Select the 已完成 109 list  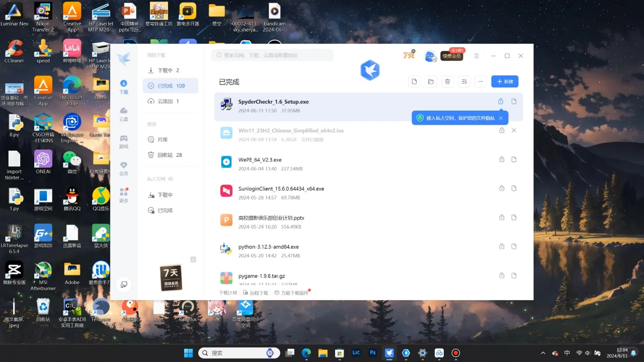pyautogui.click(x=170, y=86)
